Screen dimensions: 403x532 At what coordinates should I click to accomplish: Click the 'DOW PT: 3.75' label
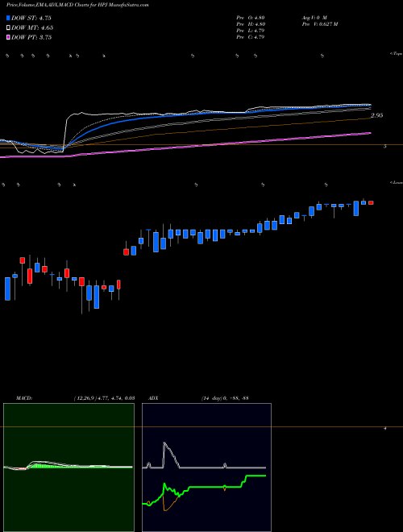coord(31,37)
